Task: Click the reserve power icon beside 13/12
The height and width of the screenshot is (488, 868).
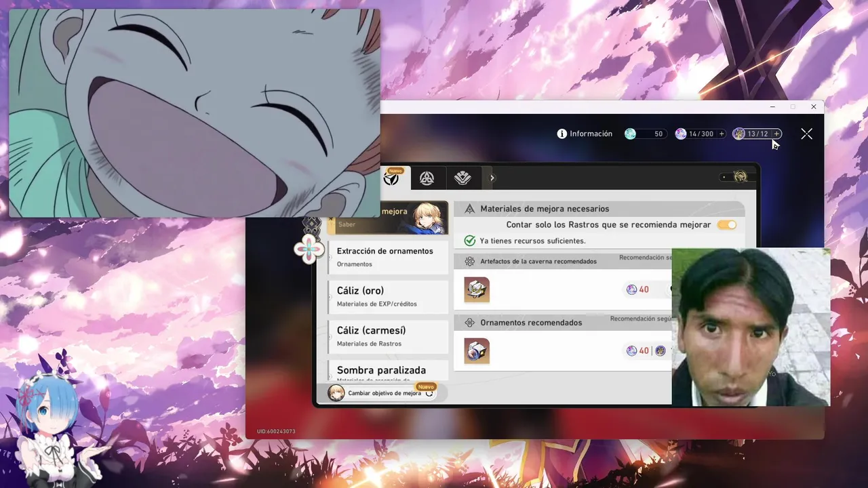Action: pyautogui.click(x=739, y=134)
